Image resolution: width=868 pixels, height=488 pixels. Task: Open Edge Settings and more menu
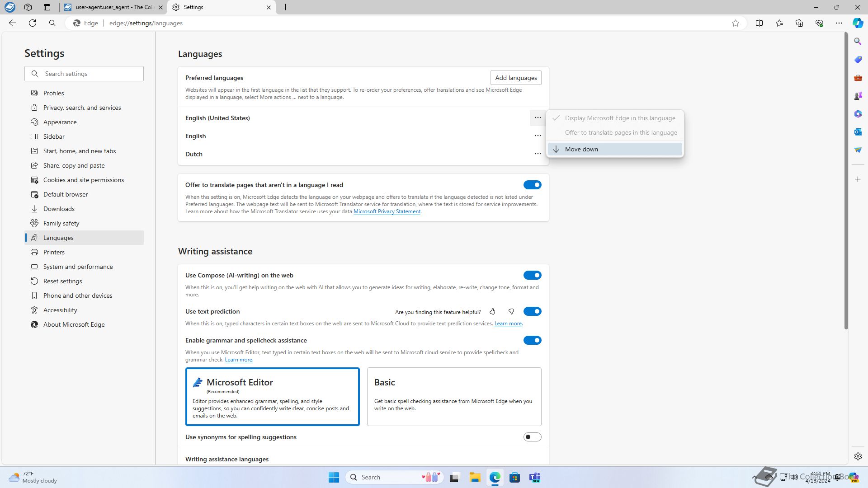pos(839,23)
